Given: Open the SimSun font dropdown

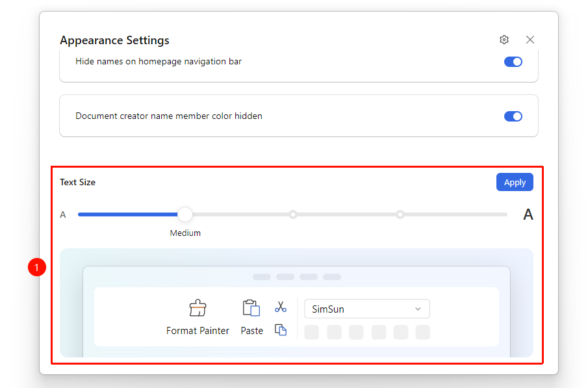Looking at the screenshot, I should pos(366,309).
